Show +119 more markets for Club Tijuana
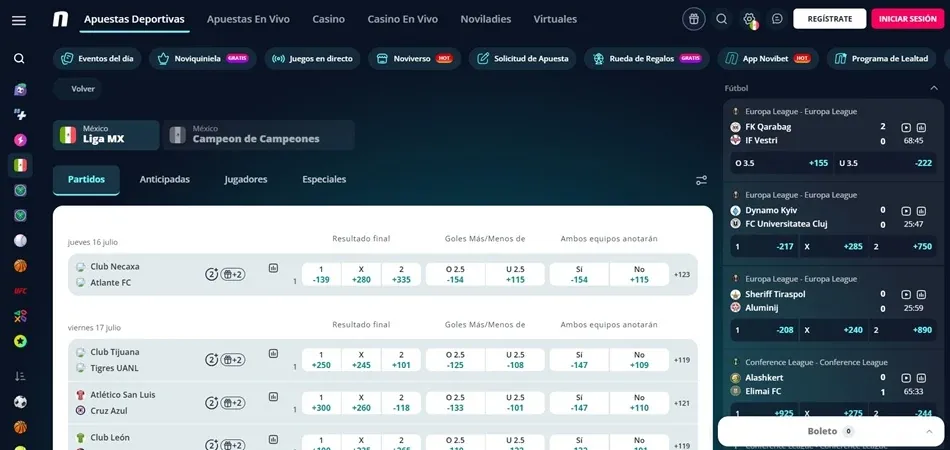This screenshot has width=950, height=450. [682, 360]
